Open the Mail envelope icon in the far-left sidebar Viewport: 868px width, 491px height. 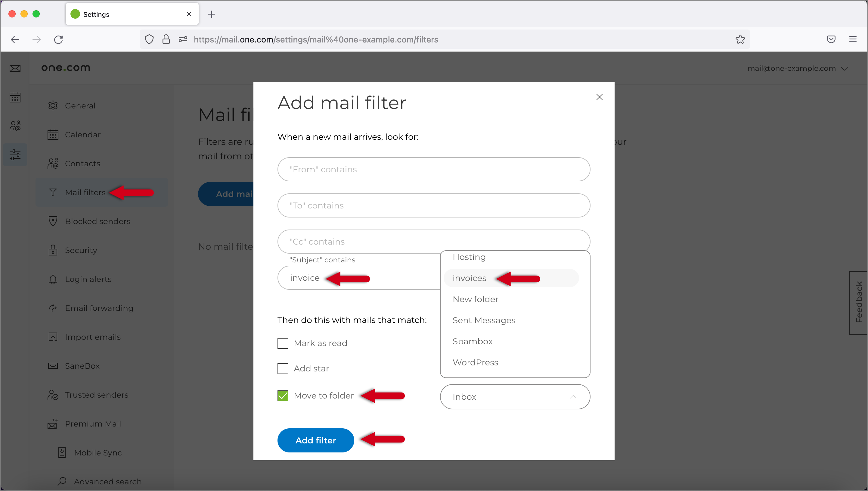point(15,68)
